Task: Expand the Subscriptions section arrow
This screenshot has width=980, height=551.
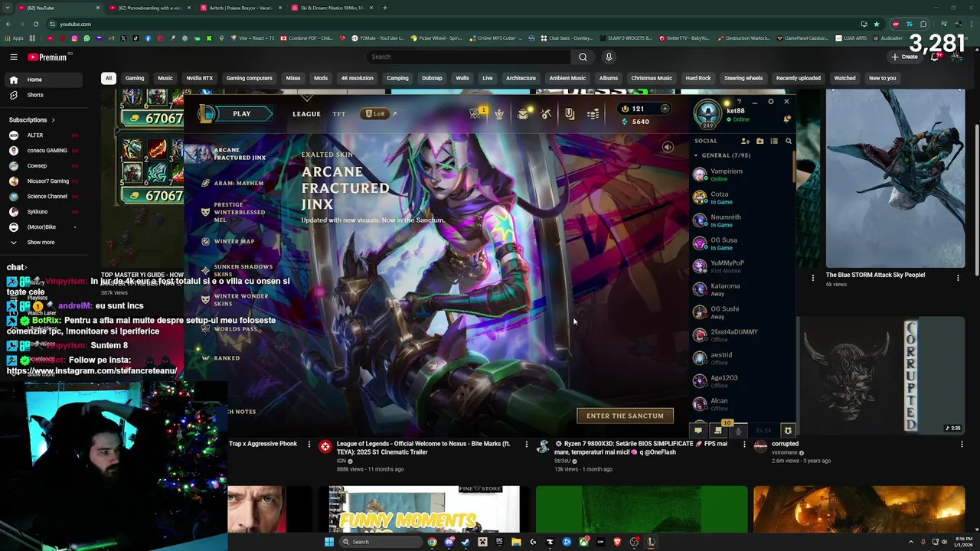Action: [54, 120]
